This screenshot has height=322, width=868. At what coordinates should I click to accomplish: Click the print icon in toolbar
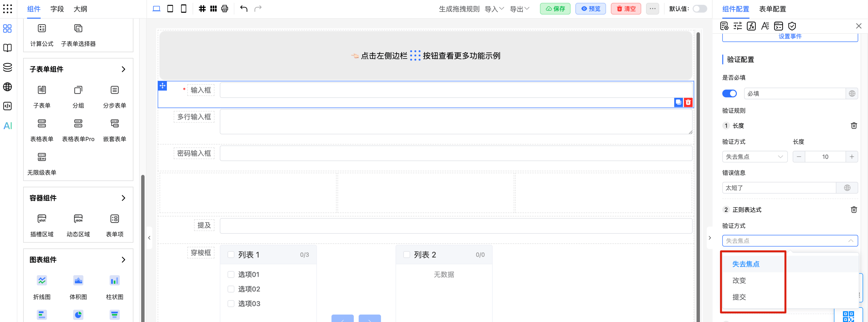click(x=225, y=9)
